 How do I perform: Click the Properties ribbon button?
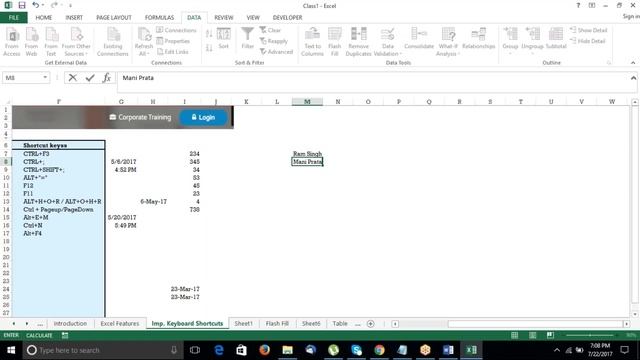click(173, 41)
